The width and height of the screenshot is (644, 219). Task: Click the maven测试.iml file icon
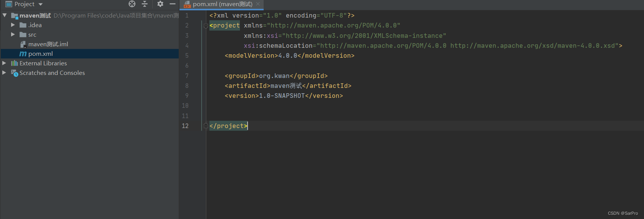click(x=23, y=44)
